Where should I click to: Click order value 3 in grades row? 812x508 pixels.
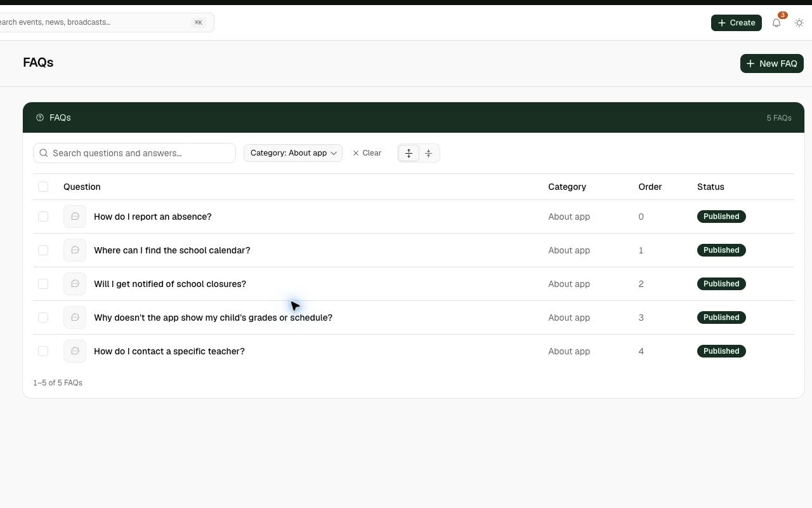click(x=641, y=317)
